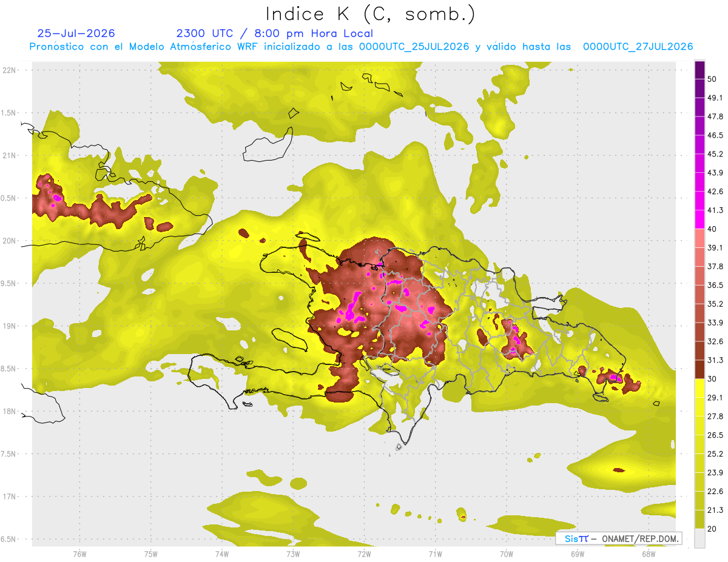This screenshot has height=562, width=728.
Task: Click legend value "22.6"
Action: tap(715, 491)
